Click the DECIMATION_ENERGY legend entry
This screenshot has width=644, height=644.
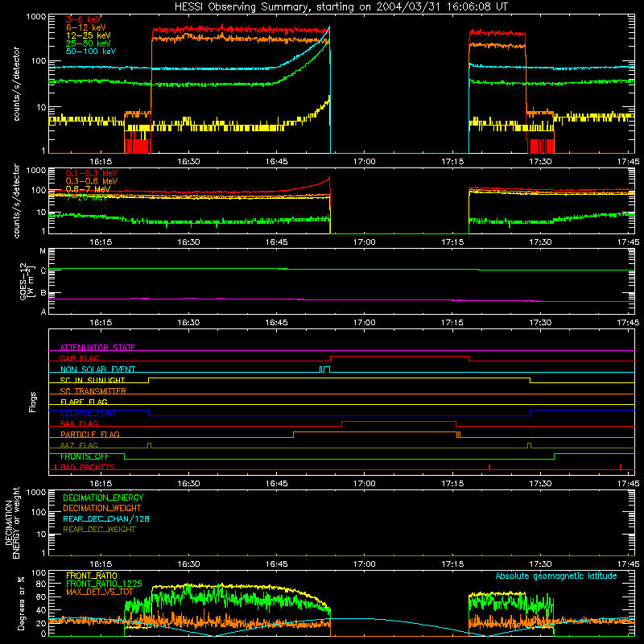[x=103, y=497]
